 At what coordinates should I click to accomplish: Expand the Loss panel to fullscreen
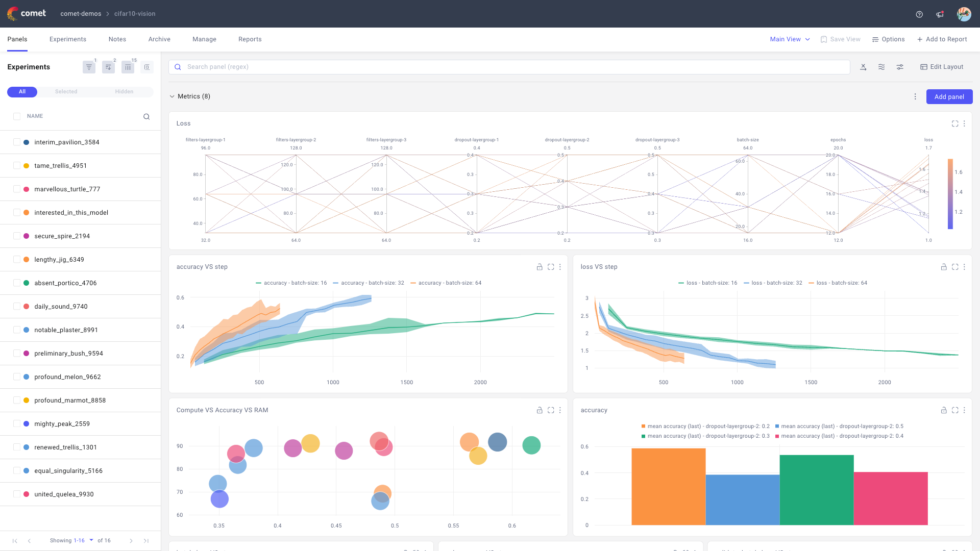955,123
